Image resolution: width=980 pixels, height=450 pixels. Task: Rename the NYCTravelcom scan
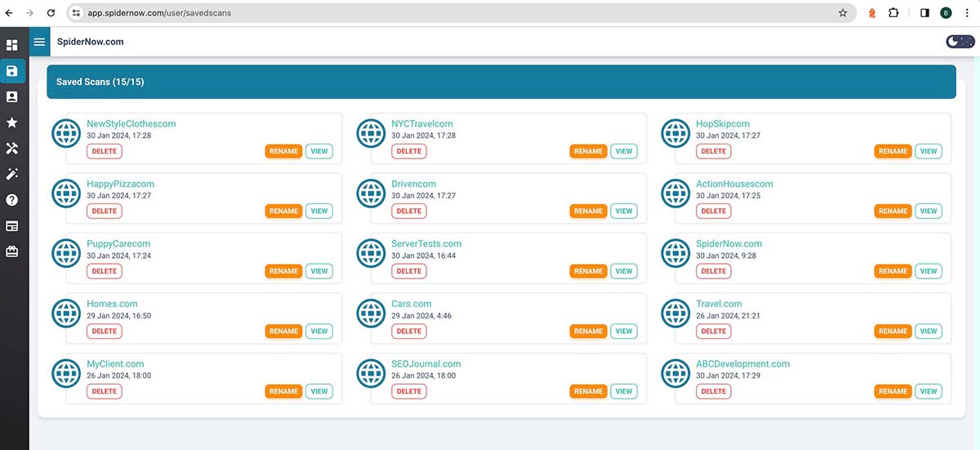tap(588, 151)
